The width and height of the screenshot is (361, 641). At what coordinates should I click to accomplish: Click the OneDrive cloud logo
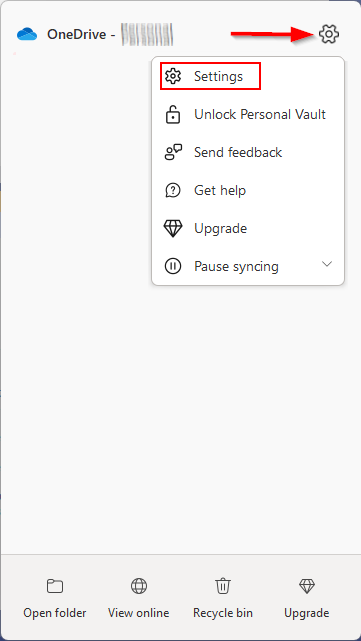tap(27, 34)
